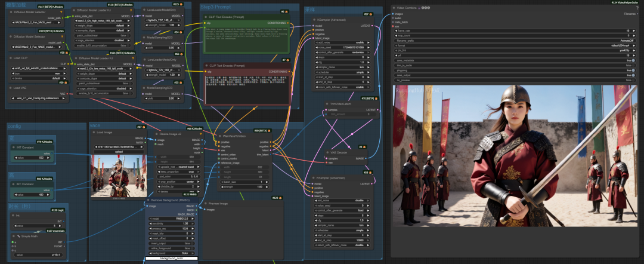Click video preview in Video Combine node
Viewport: 644px width, 264px height.
515,156
